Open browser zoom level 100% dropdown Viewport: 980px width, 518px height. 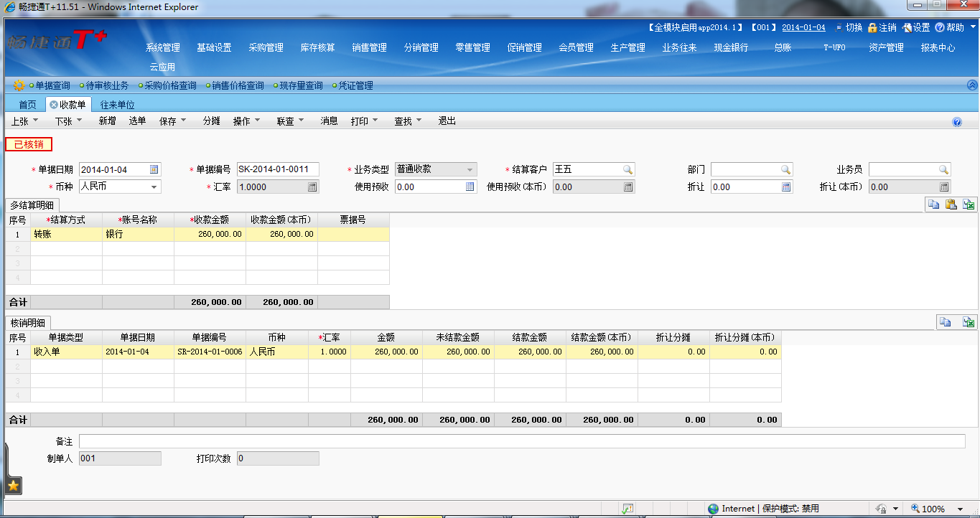[960, 509]
